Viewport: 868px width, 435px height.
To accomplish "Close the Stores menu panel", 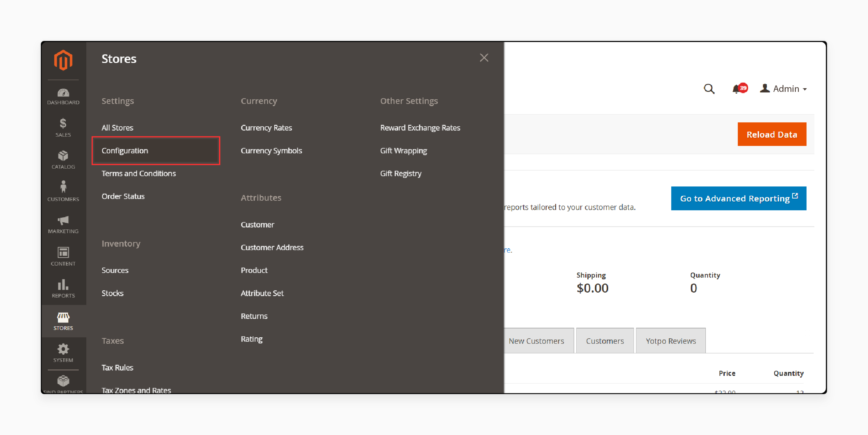I will (x=484, y=58).
